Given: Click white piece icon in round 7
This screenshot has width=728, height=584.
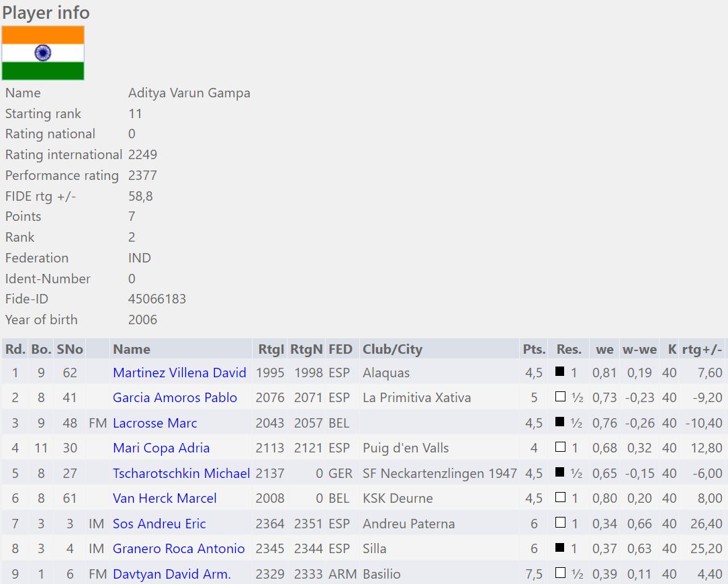Looking at the screenshot, I should (560, 523).
